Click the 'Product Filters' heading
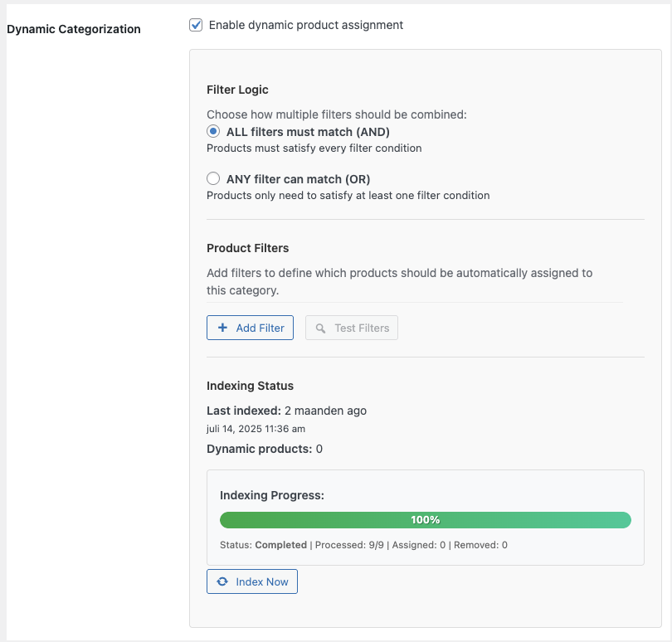 click(x=249, y=247)
